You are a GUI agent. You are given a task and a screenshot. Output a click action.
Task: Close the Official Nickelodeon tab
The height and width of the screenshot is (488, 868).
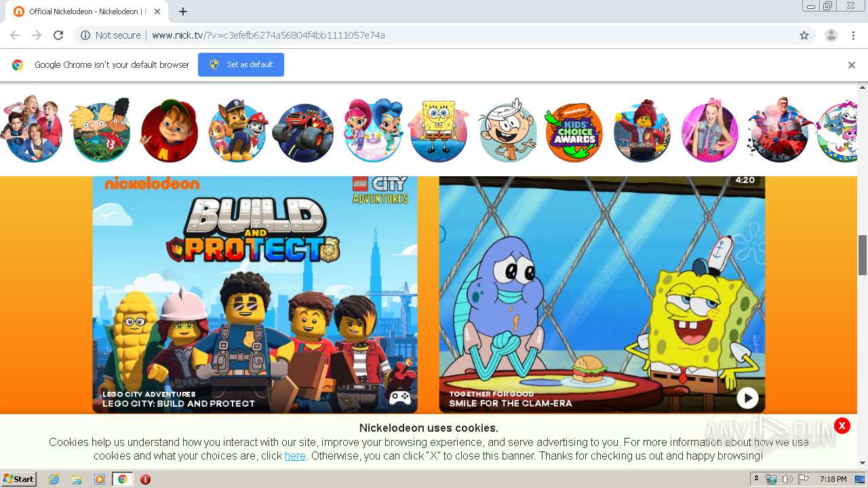tap(157, 12)
